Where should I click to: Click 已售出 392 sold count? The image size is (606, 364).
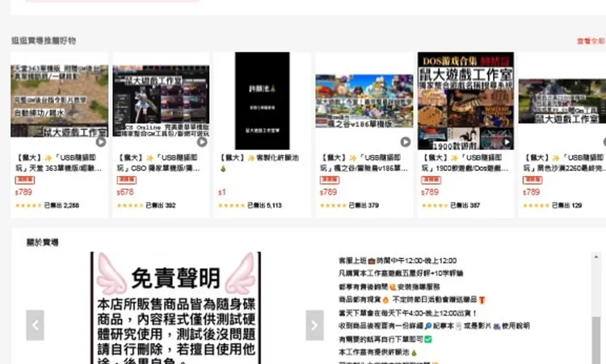(161, 205)
